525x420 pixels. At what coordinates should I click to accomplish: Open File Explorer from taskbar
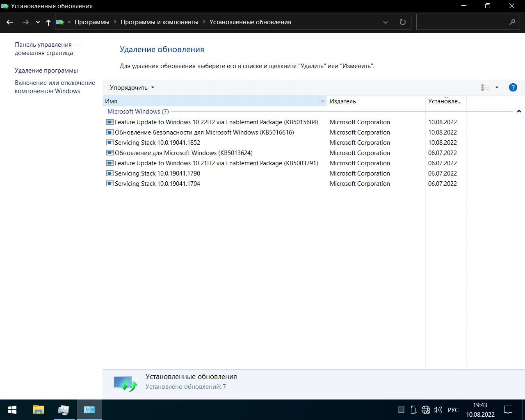(39, 410)
